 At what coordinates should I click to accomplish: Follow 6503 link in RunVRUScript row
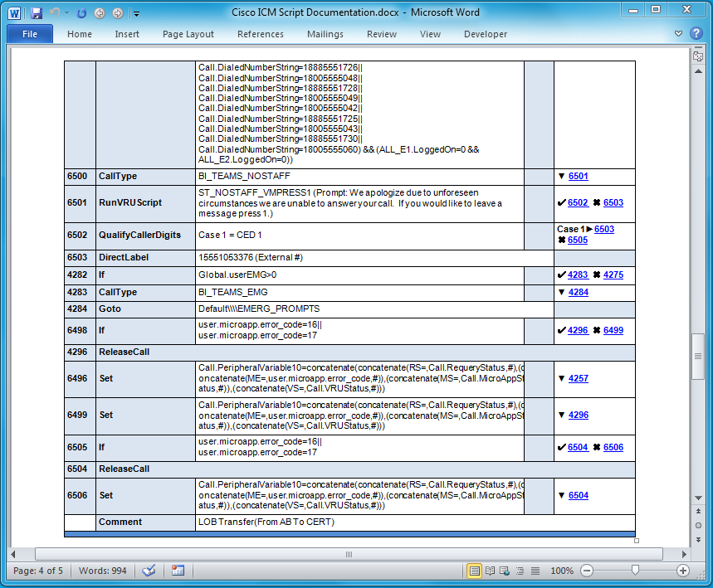(613, 202)
